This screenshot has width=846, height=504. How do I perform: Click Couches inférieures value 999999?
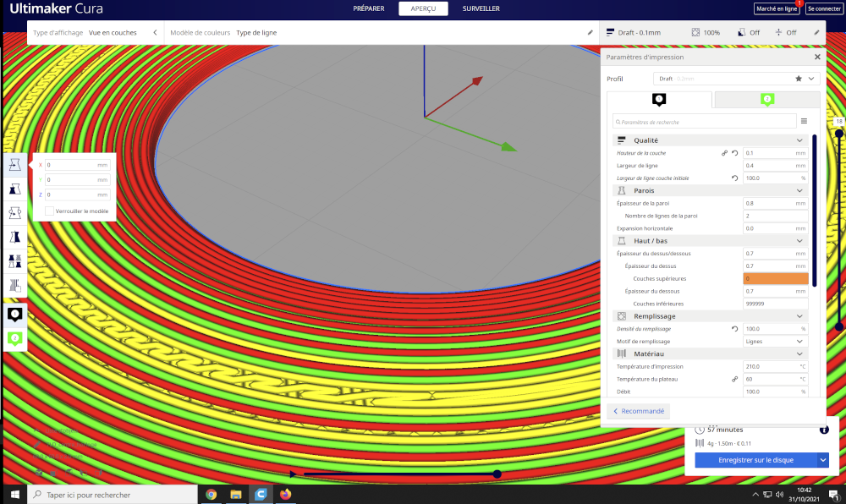[x=775, y=304]
